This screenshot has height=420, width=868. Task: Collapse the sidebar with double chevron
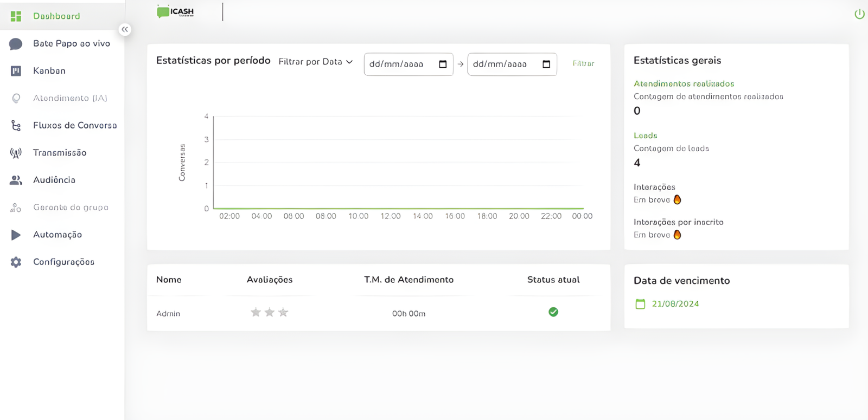(x=125, y=29)
